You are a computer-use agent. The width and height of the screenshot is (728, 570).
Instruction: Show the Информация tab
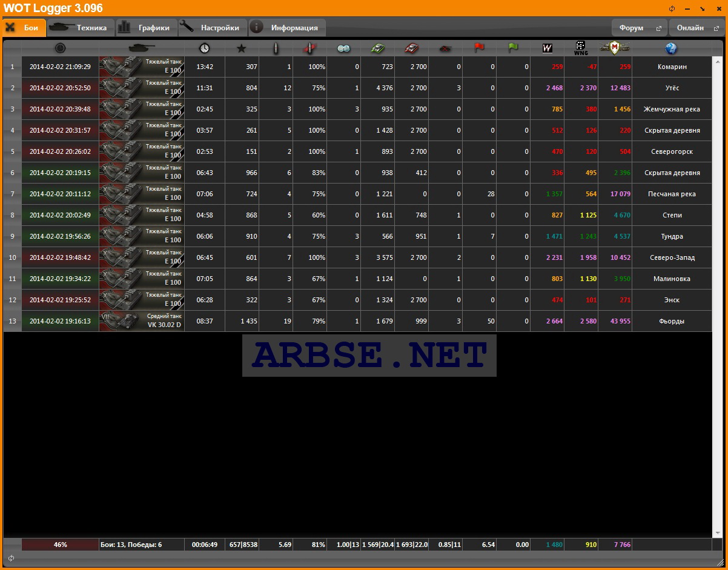pos(287,27)
